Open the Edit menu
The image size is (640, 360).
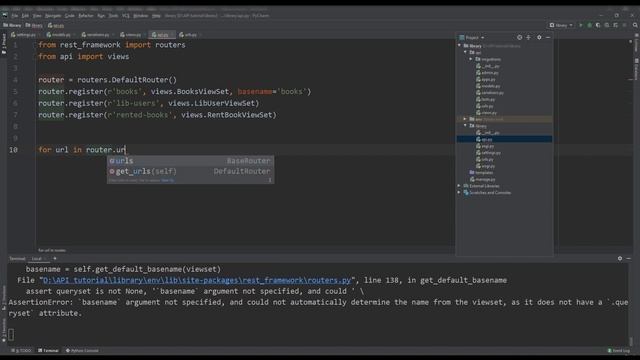[25, 16]
